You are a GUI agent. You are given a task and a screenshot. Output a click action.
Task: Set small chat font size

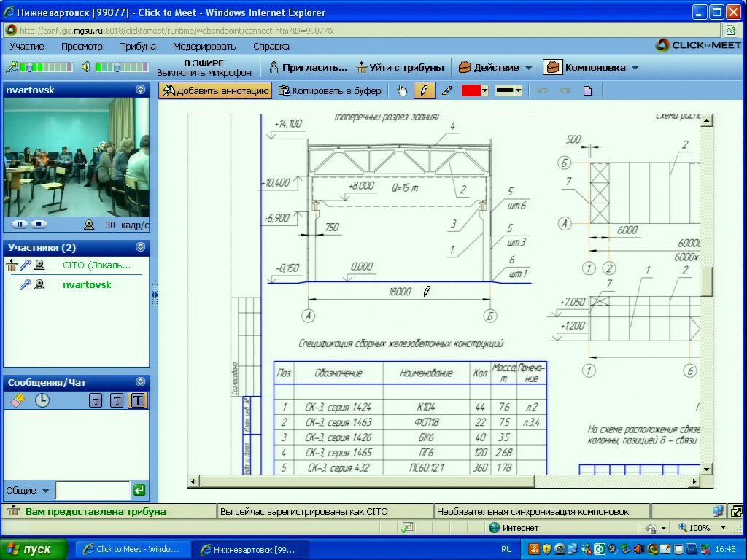coord(96,401)
